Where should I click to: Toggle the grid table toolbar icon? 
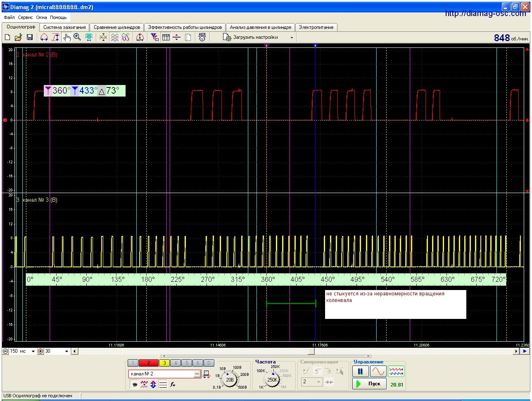coord(166,38)
